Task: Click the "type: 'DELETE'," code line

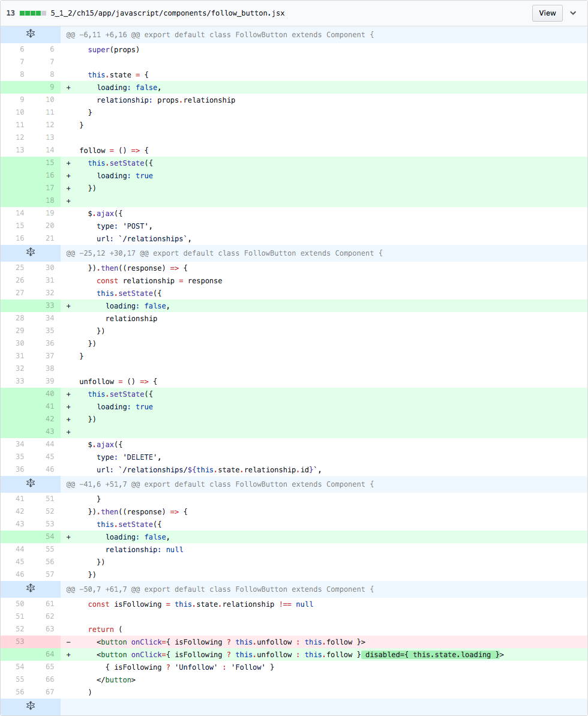Action: [x=129, y=457]
